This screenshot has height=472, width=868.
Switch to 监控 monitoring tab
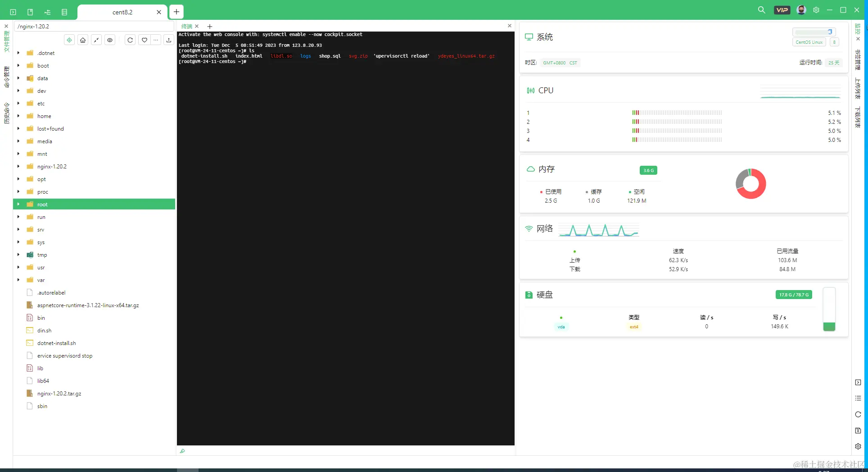coord(858,28)
